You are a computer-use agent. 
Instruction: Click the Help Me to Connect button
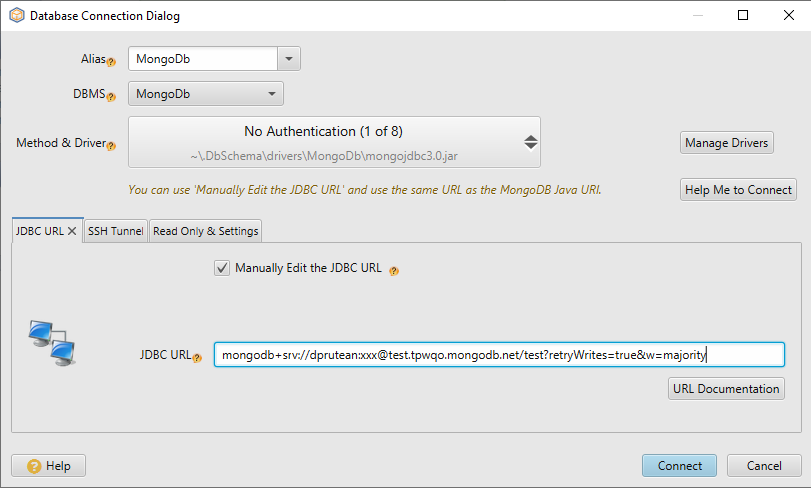738,190
